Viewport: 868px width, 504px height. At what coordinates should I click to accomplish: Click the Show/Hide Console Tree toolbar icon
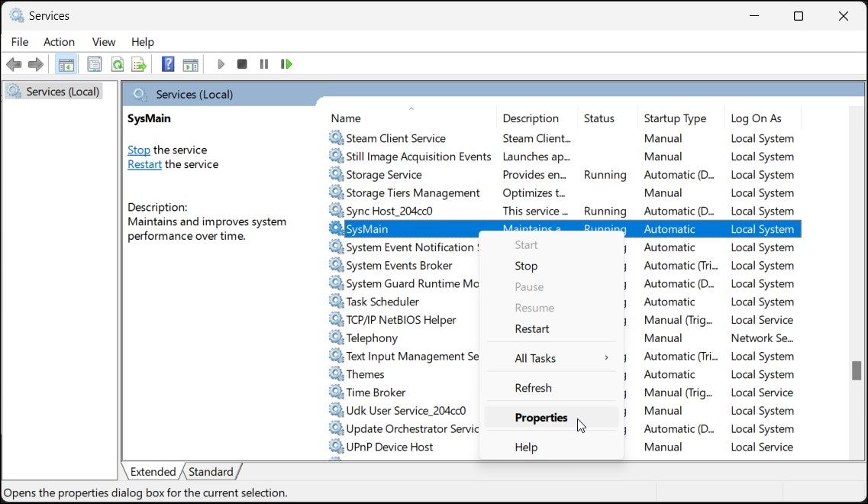coord(66,64)
